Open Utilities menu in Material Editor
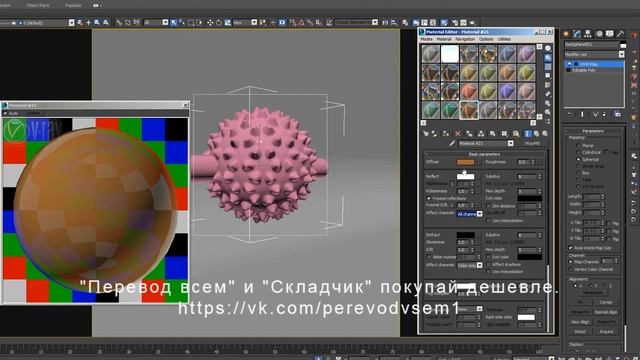The width and height of the screenshot is (640, 360). (x=504, y=39)
